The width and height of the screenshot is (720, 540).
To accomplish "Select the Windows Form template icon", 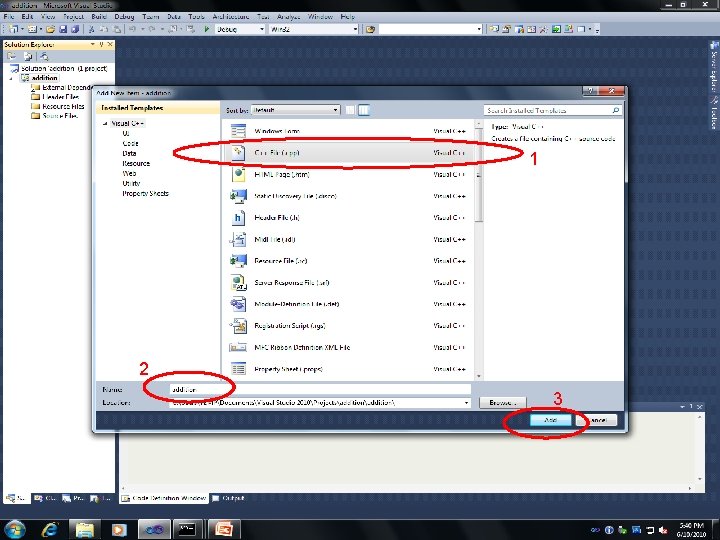I will click(238, 131).
